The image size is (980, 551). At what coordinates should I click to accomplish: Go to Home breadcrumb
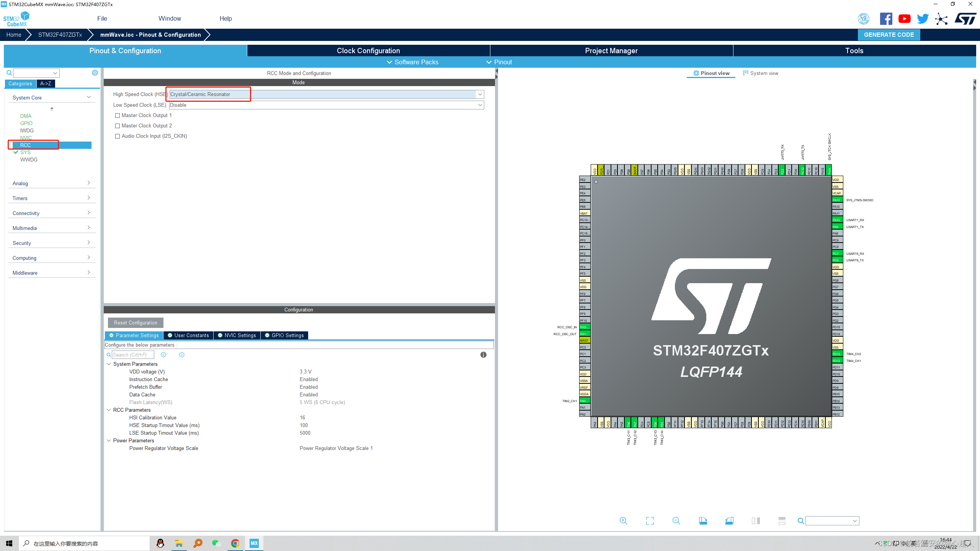coord(14,34)
